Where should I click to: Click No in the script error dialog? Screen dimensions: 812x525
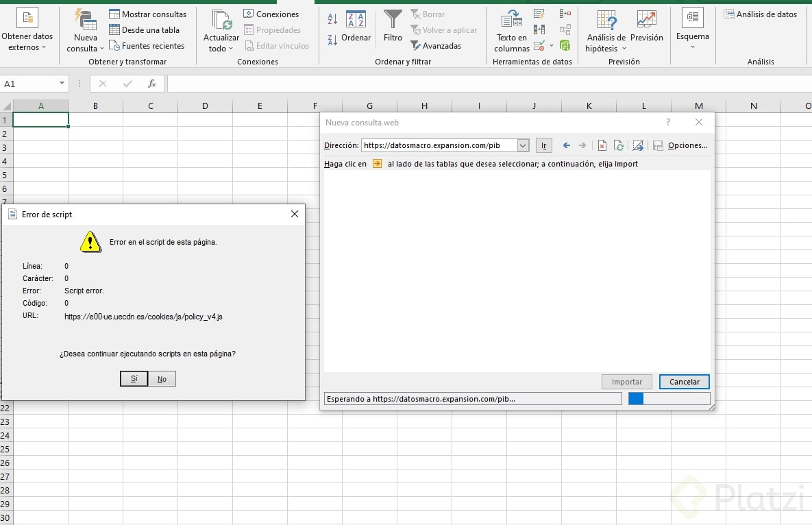coord(162,379)
